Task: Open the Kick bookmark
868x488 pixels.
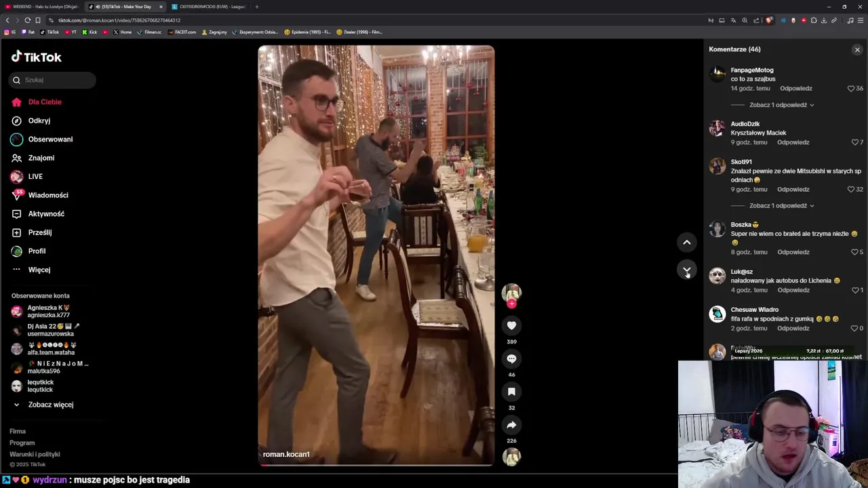Action: pos(90,32)
